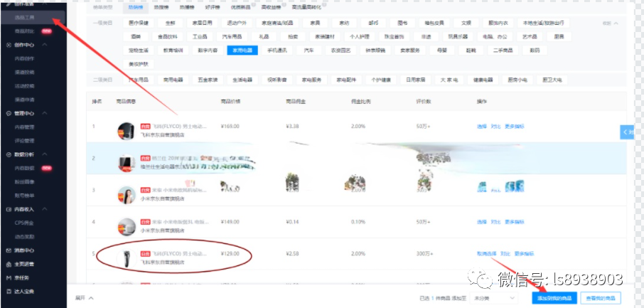Click 更多指标 for the ¥149.00 product
The image size is (644, 308).
pos(515,222)
